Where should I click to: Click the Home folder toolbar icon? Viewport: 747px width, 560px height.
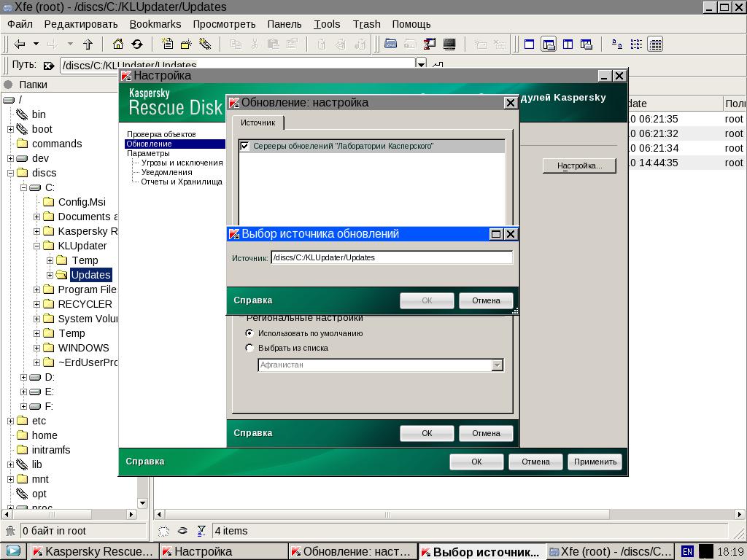pos(117,44)
